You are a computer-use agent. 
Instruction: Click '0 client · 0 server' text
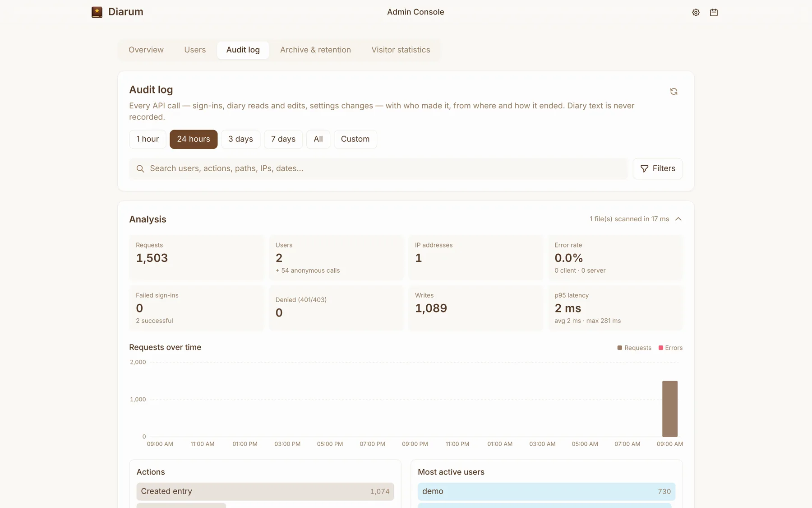pos(580,270)
